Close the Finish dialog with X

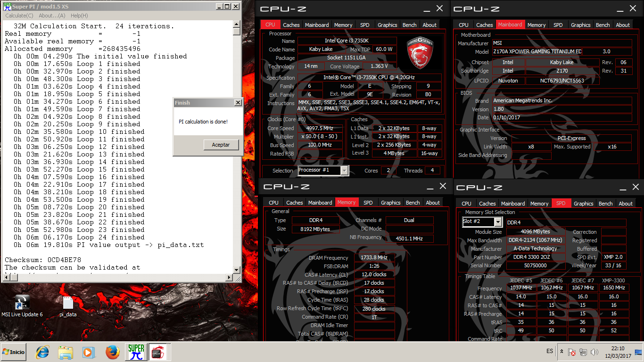tap(238, 102)
